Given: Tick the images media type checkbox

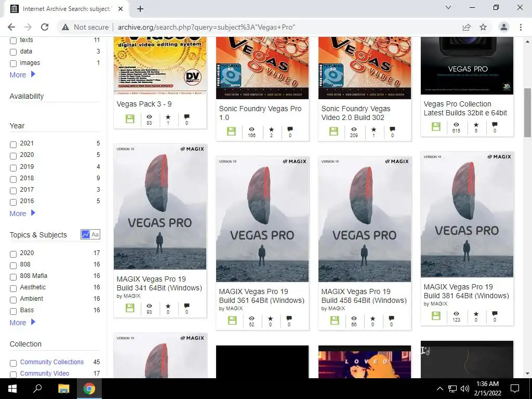Looking at the screenshot, I should click(13, 63).
